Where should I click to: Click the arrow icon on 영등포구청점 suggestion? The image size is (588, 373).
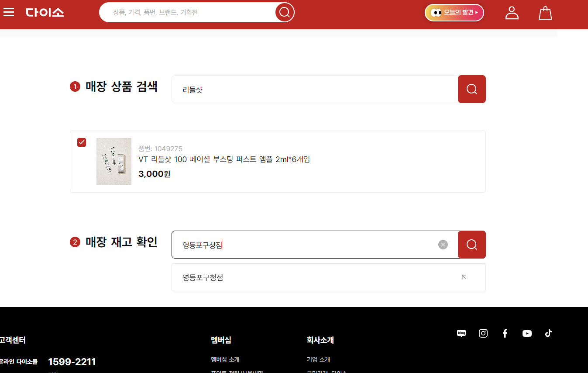[464, 277]
